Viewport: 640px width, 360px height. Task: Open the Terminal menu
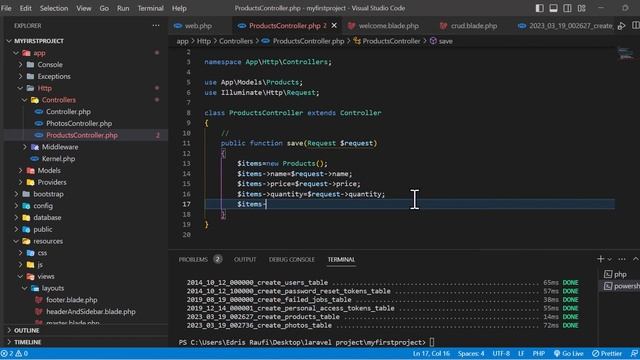click(x=150, y=8)
